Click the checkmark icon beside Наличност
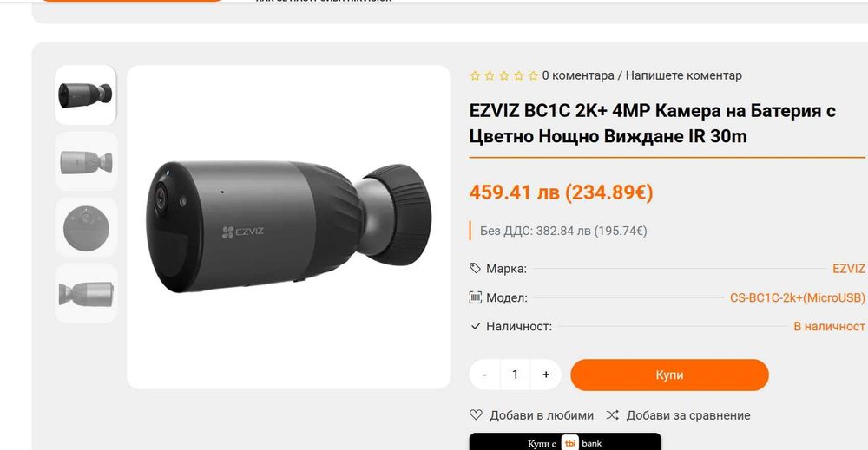Viewport: 868px width, 450px height. (475, 326)
